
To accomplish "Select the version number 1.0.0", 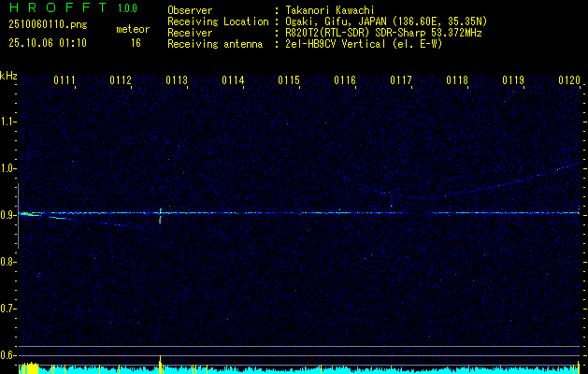I will [127, 8].
